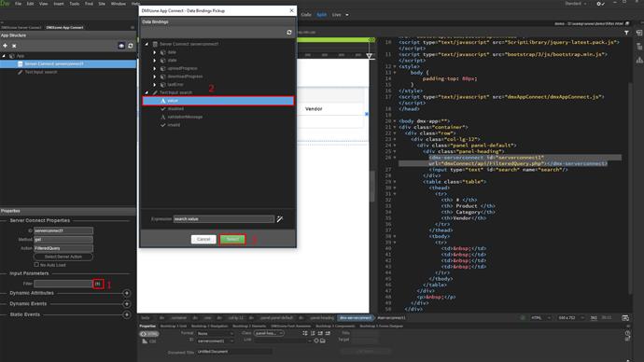Click the Filter input parameter field
Viewport: 644px width, 362px height.
coord(63,284)
